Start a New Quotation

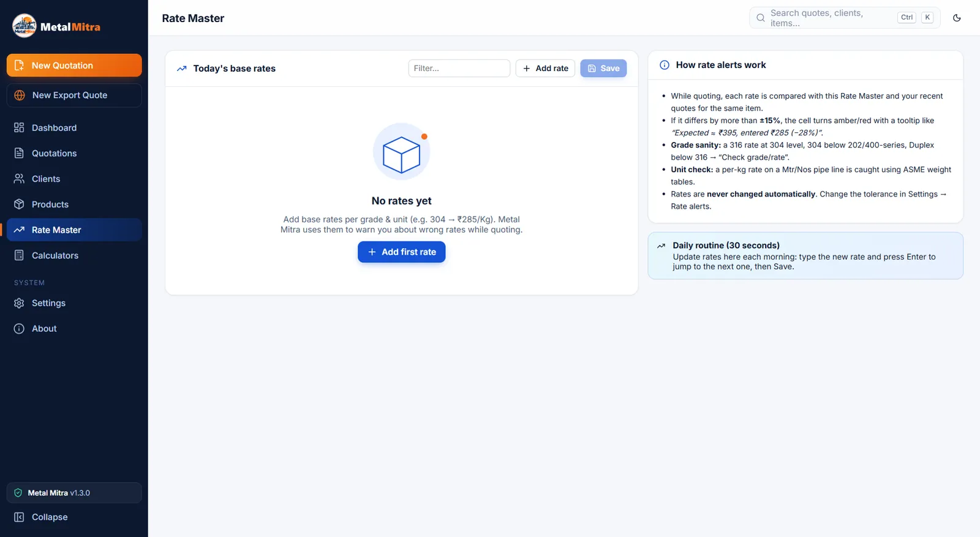[x=74, y=66]
